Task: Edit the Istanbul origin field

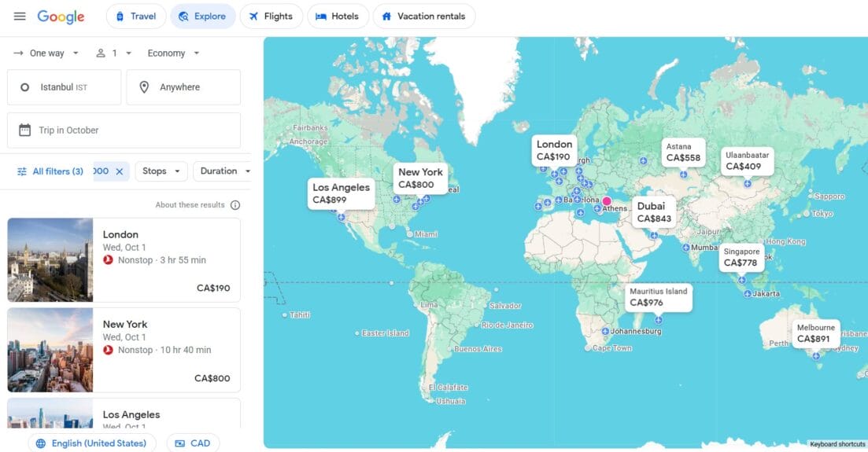Action: [x=65, y=87]
